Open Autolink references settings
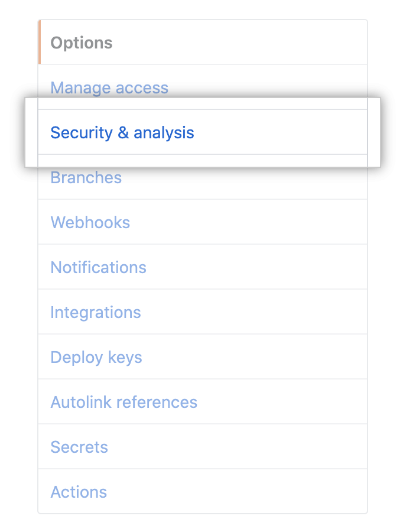Screen dimensions: 406x532 point(124,402)
